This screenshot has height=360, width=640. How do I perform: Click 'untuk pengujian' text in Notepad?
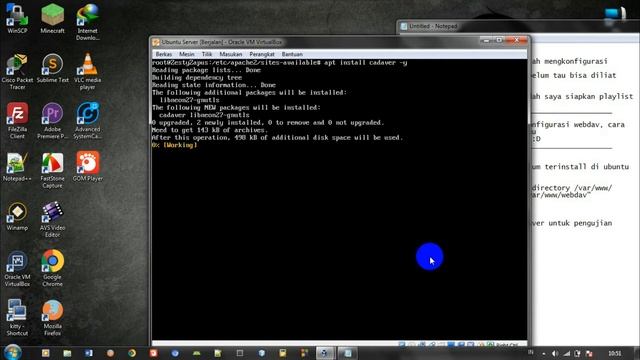point(580,223)
